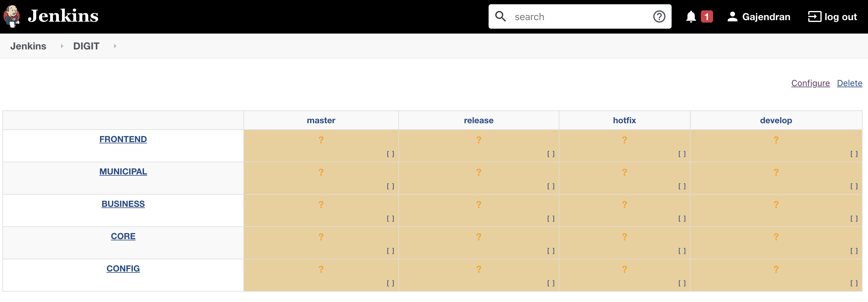
Task: Click the user profile icon beside Gajendran
Action: point(732,16)
